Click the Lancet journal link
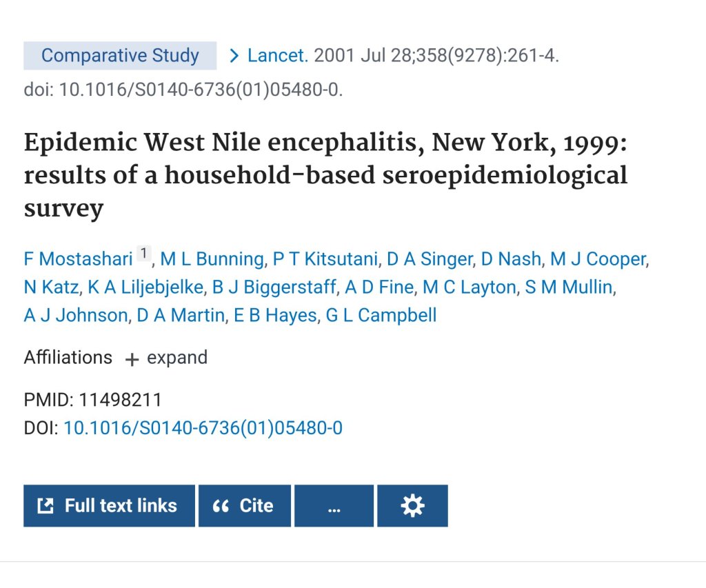 tap(277, 56)
